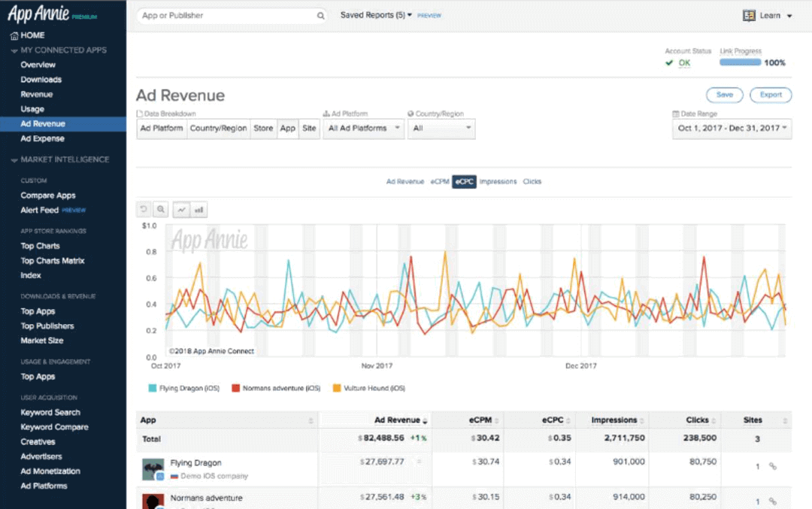Click the Learn book icon

[x=749, y=15]
